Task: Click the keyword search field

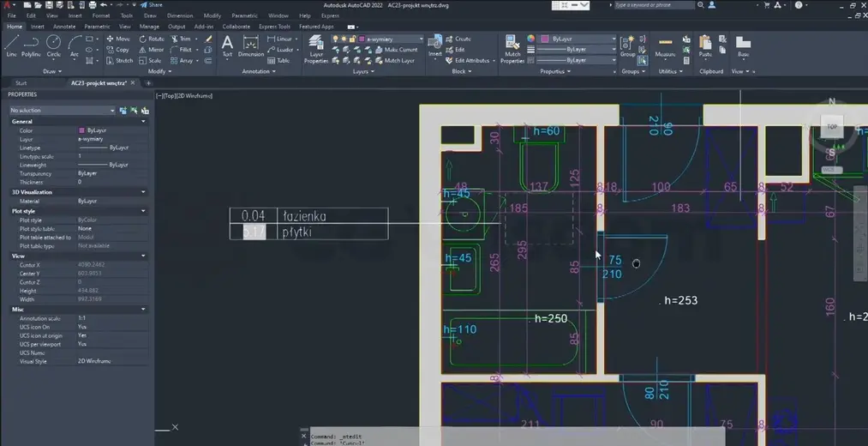Action: (654, 5)
